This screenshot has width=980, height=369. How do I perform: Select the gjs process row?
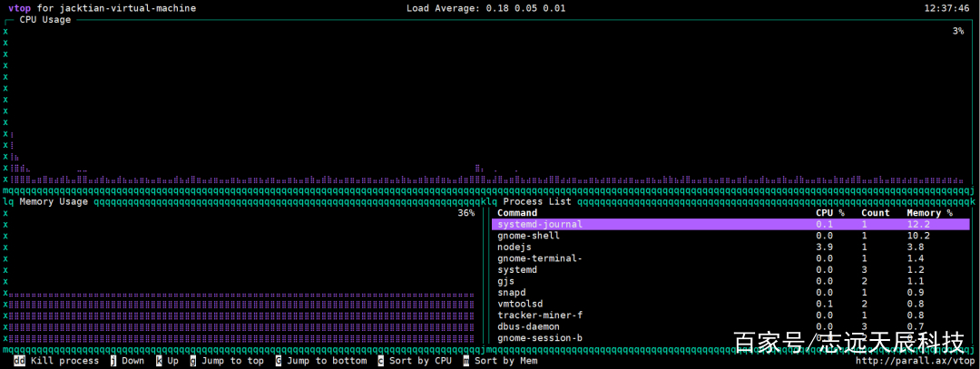(x=730, y=281)
